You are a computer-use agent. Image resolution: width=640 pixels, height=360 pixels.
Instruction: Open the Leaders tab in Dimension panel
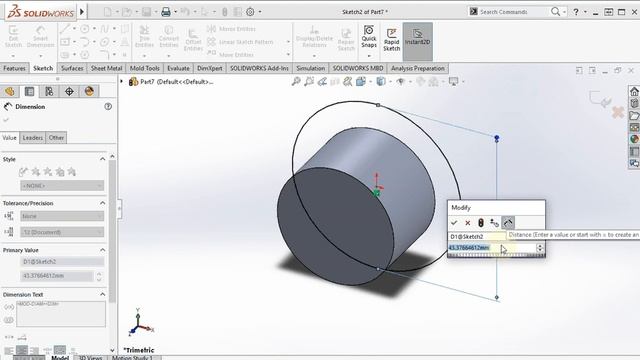(33, 138)
